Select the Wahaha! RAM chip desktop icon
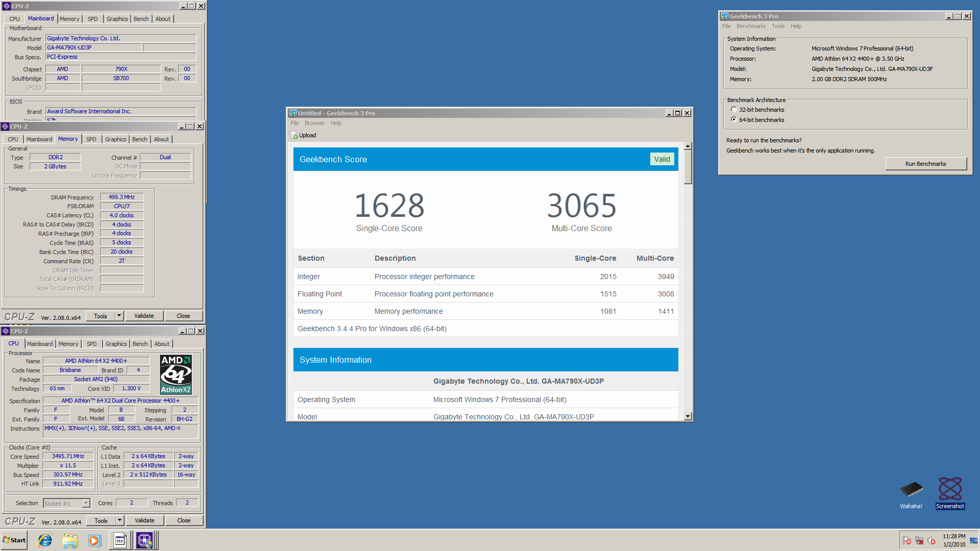Viewport: 980px width, 551px height. point(911,495)
